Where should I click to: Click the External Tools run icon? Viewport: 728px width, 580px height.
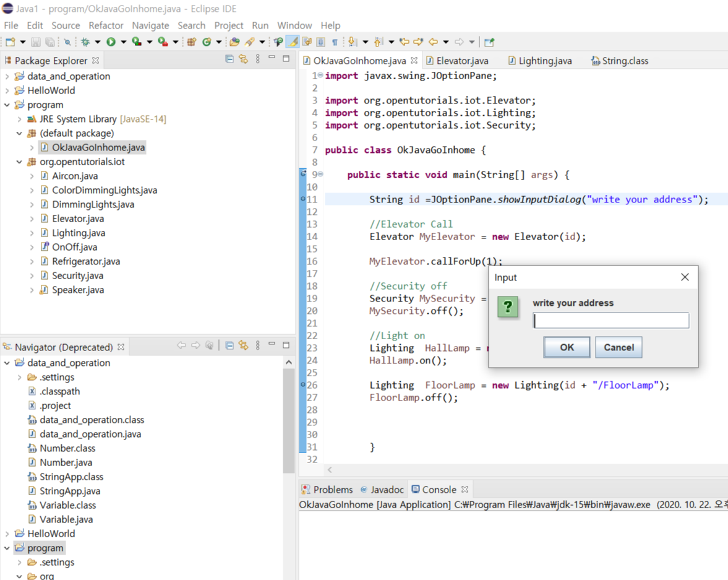tap(163, 42)
